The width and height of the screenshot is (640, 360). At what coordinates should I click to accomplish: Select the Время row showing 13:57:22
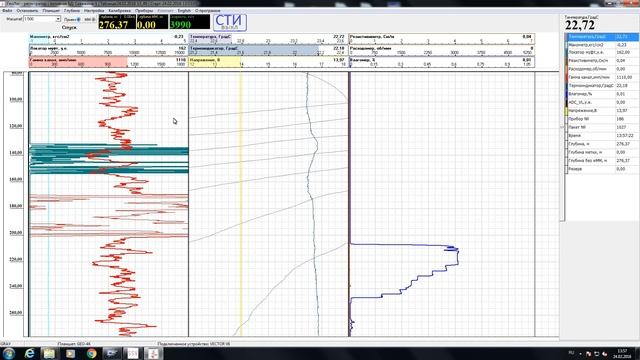(x=602, y=136)
